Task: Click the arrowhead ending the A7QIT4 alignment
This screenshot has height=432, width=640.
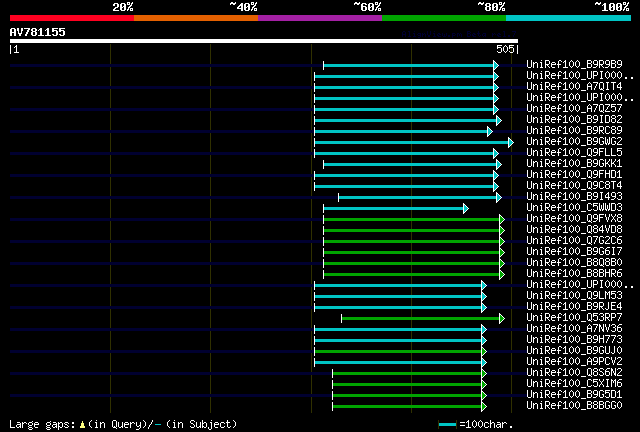Action: [496, 87]
